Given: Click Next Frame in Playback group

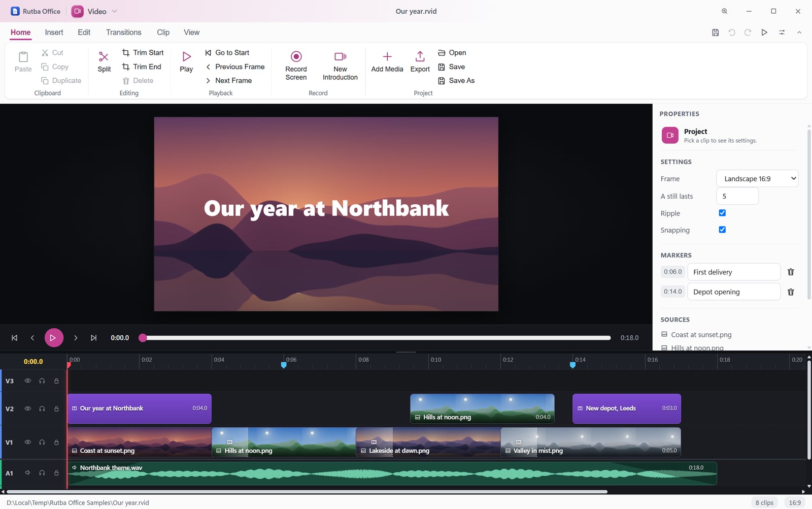Looking at the screenshot, I should pos(228,80).
